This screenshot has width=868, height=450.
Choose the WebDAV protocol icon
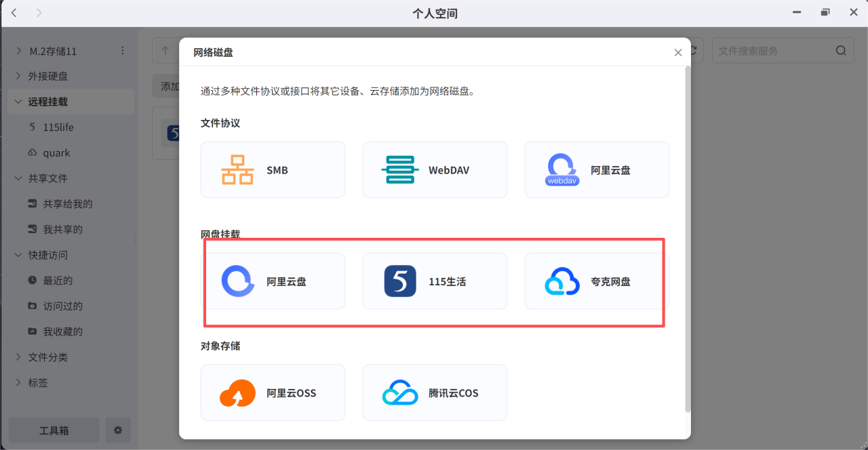[399, 170]
